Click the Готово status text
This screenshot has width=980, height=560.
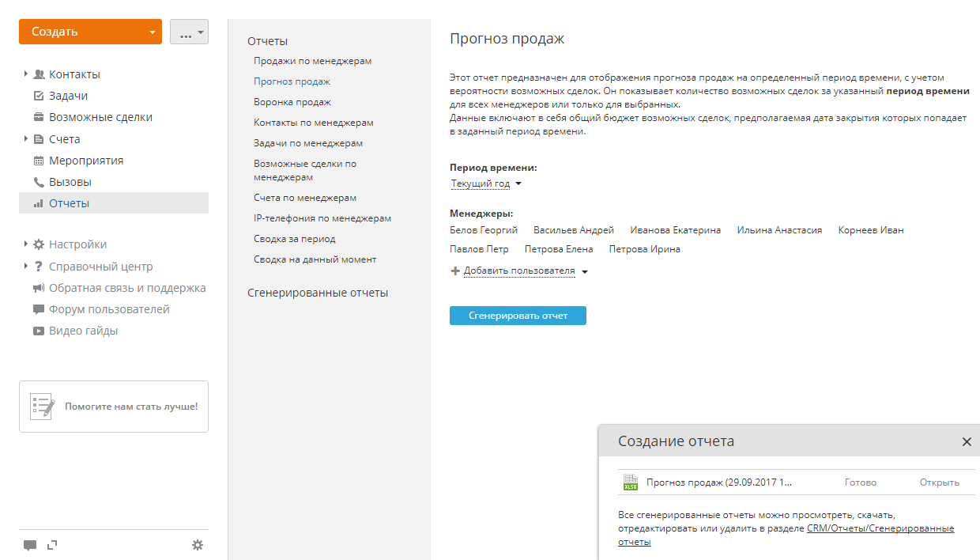[x=861, y=482]
